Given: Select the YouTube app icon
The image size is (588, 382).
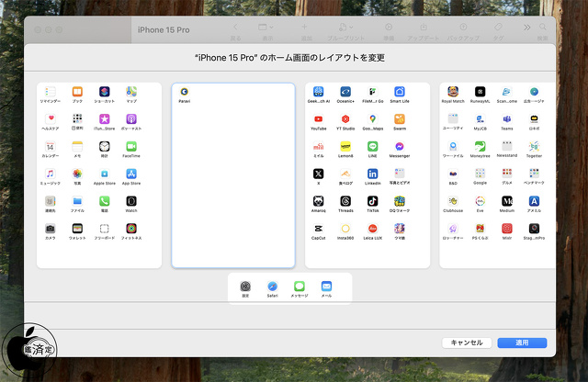Looking at the screenshot, I should point(318,119).
